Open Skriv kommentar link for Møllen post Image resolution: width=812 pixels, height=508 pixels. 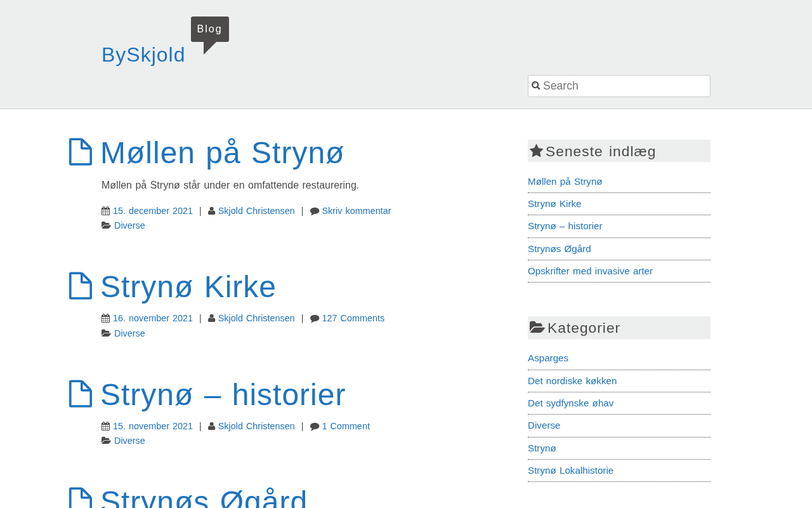[x=356, y=211]
